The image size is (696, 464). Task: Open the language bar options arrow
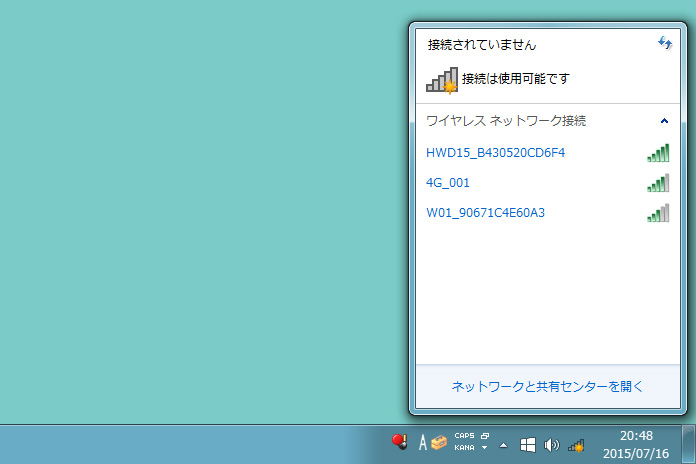tap(485, 448)
